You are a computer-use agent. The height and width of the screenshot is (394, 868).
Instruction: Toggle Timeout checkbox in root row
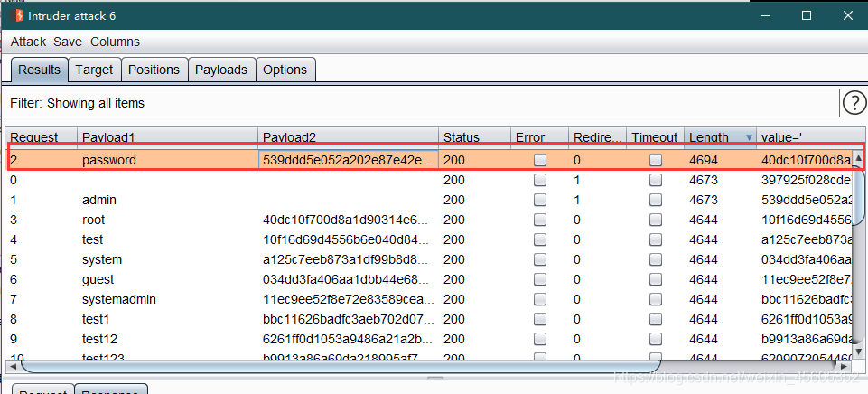pyautogui.click(x=656, y=220)
